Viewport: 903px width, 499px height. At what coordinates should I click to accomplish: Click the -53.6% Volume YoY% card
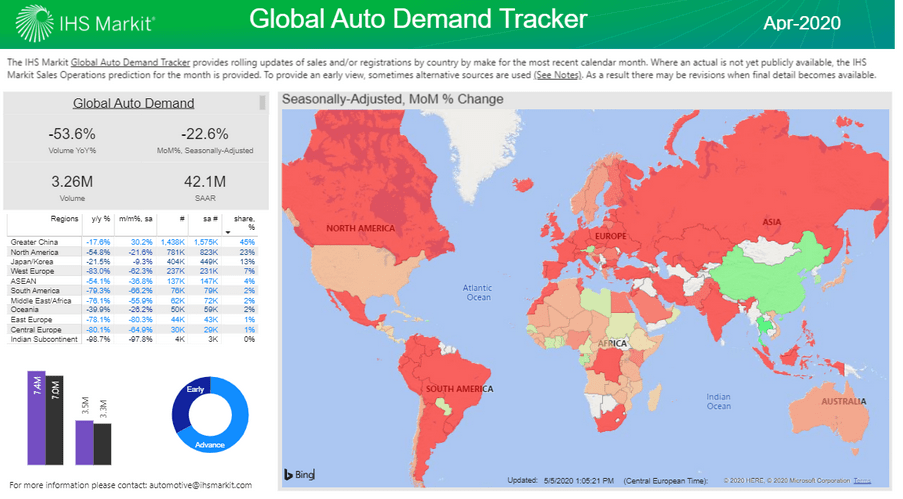coord(72,139)
